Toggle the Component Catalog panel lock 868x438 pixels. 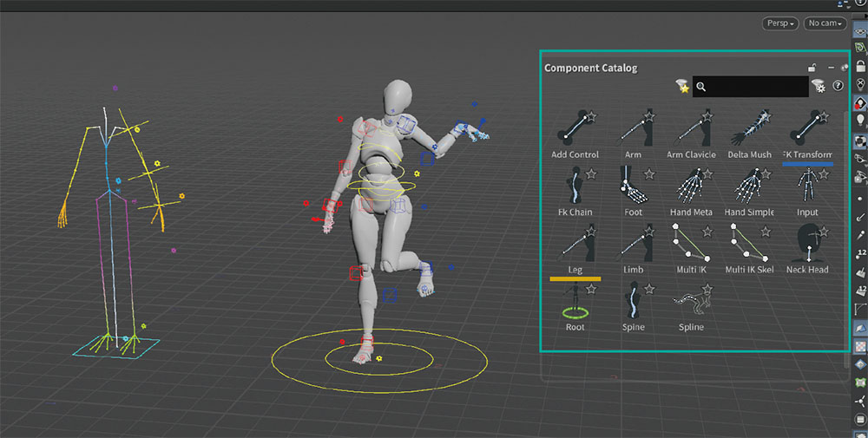pos(812,68)
